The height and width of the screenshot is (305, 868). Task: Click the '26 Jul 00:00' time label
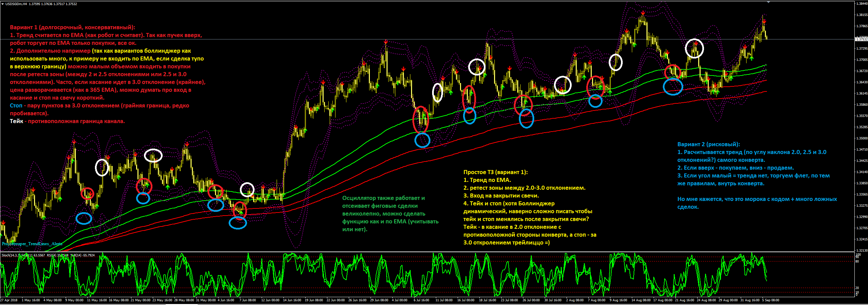pyautogui.click(x=531, y=300)
